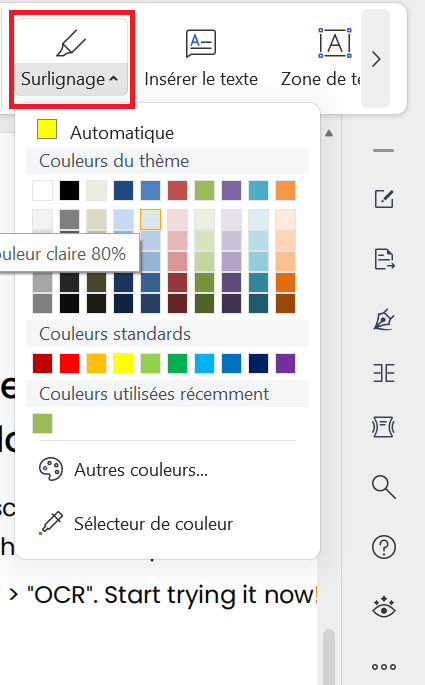425x685 pixels.
Task: Select sky blue in Couleurs standards
Action: point(204,363)
